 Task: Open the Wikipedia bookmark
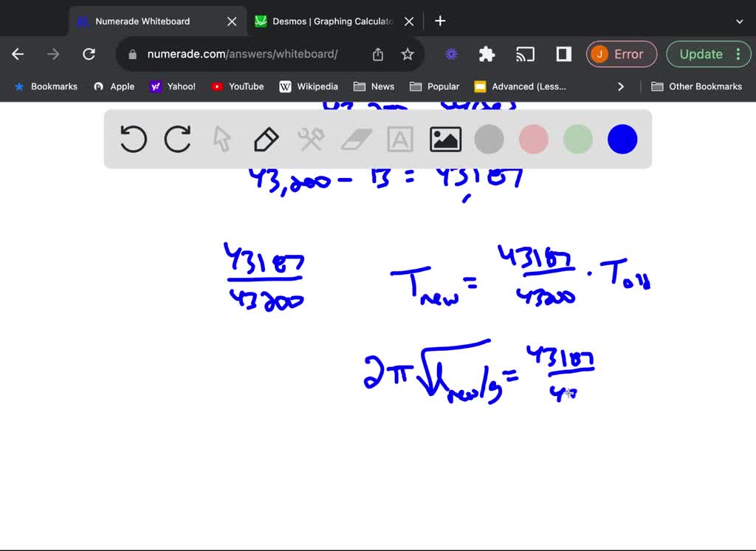(309, 86)
